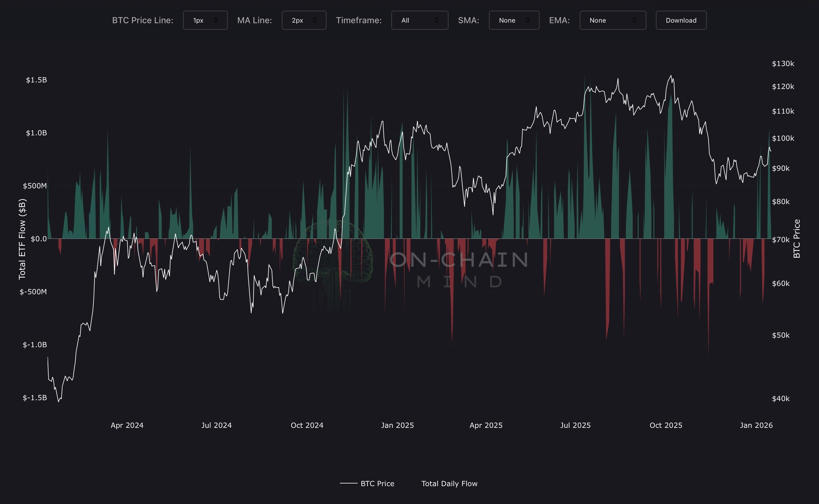819x504 pixels.
Task: Open the Timeframe dropdown showing All
Action: pyautogui.click(x=419, y=20)
